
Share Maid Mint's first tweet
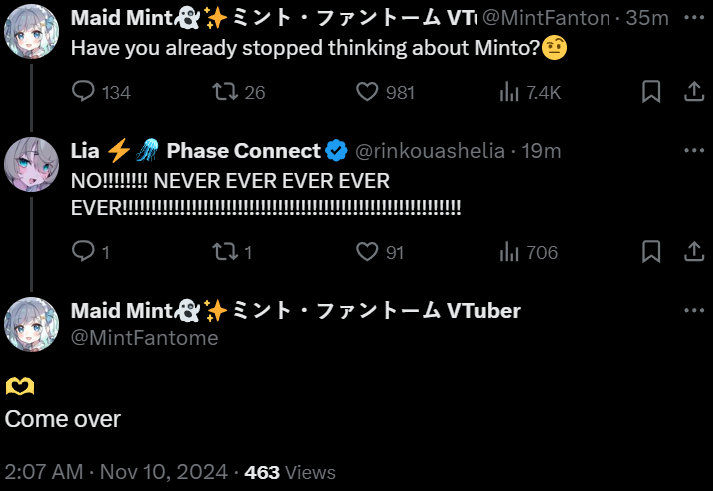693,92
